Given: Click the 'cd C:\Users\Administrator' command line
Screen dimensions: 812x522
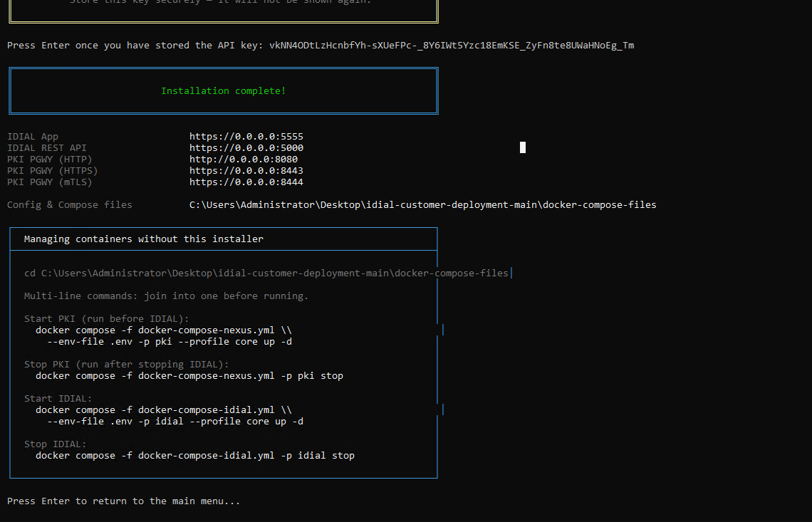Looking at the screenshot, I should (266, 273).
